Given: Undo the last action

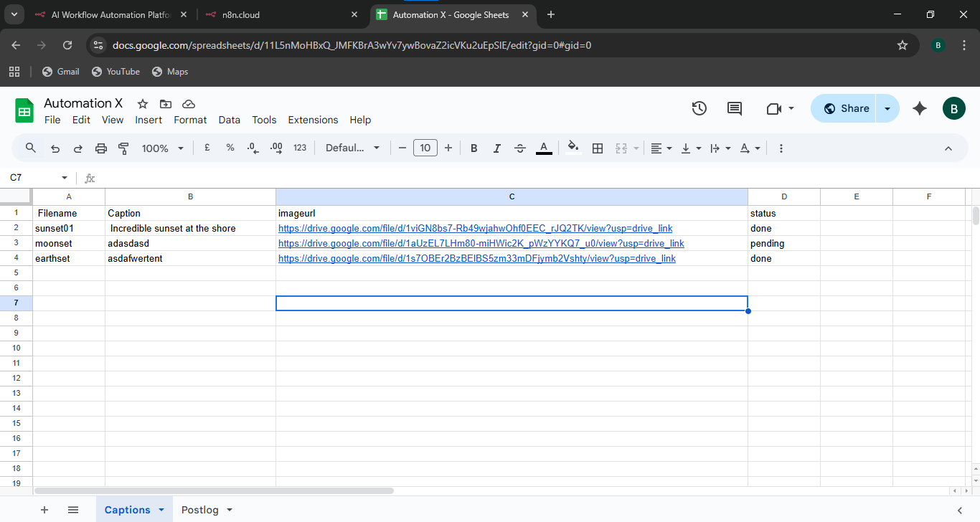Looking at the screenshot, I should click(55, 148).
